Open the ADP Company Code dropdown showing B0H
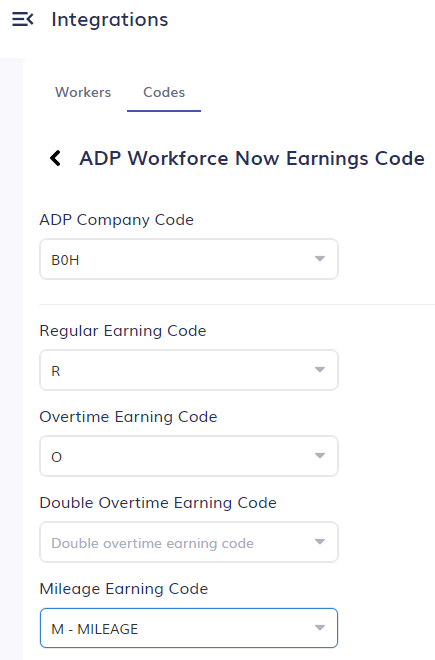 [189, 259]
